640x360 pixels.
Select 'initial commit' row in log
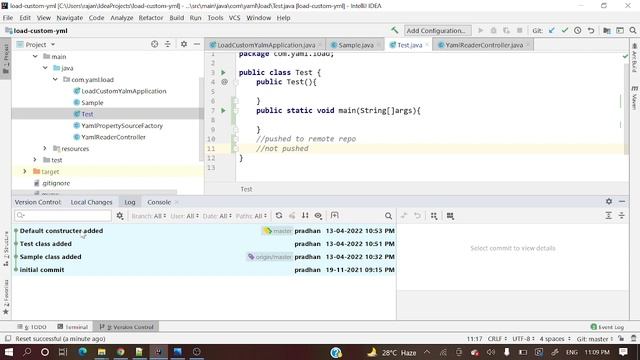pos(204,270)
